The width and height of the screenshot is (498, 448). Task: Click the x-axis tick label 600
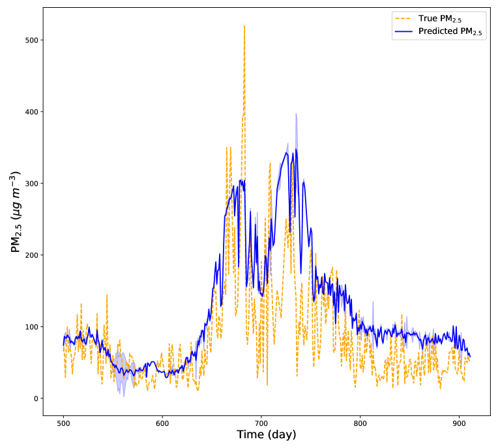point(162,423)
